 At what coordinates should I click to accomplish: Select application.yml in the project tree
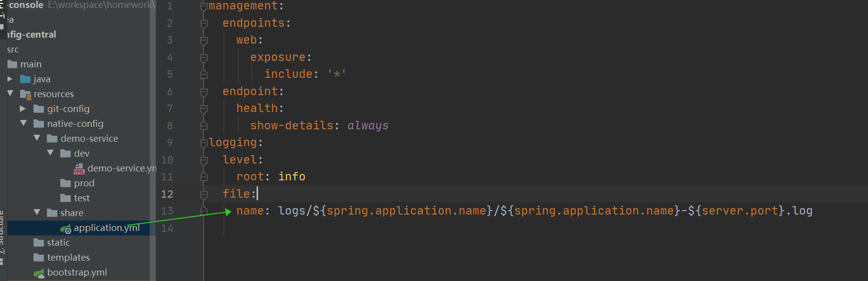(x=106, y=228)
